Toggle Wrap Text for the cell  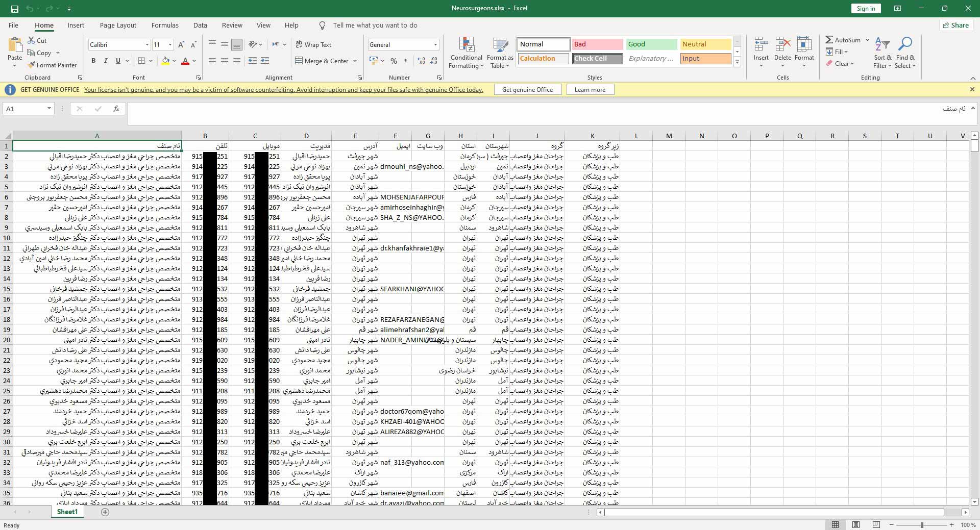click(313, 45)
